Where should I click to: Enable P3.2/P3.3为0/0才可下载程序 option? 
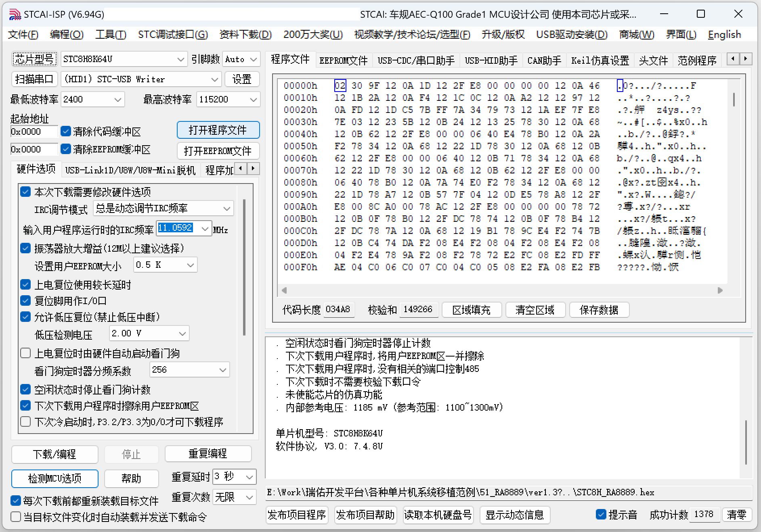[x=25, y=421]
